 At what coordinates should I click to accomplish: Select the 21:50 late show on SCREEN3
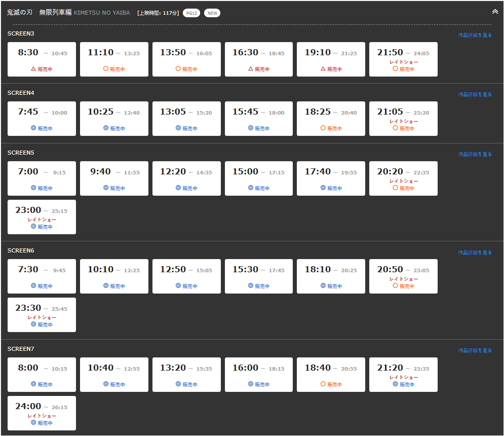(x=403, y=59)
